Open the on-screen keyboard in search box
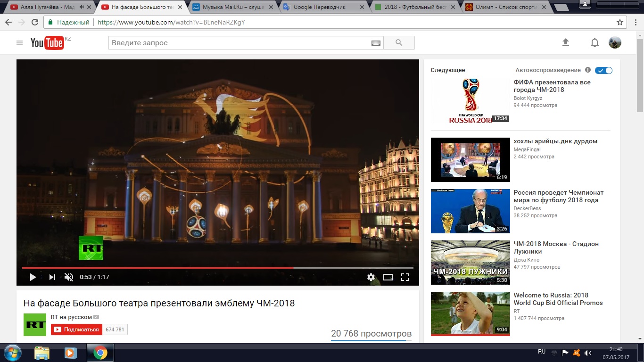This screenshot has height=362, width=644. (x=376, y=43)
